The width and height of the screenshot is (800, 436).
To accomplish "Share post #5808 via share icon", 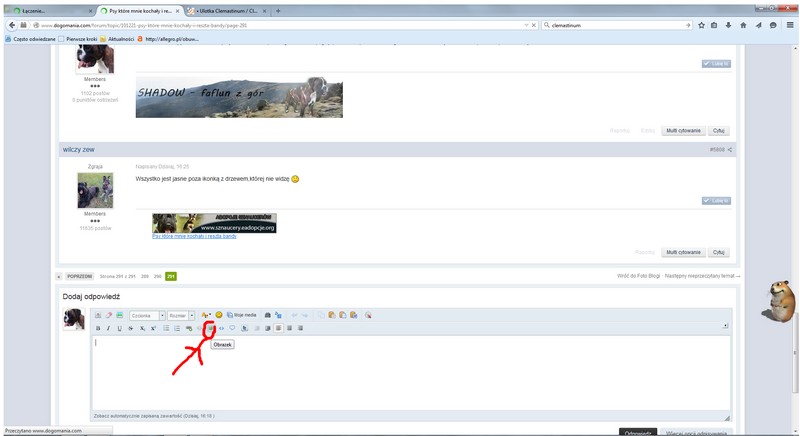I will point(731,150).
